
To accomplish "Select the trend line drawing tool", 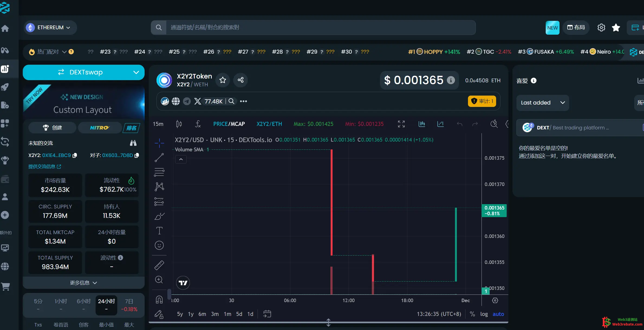I will pyautogui.click(x=159, y=158).
